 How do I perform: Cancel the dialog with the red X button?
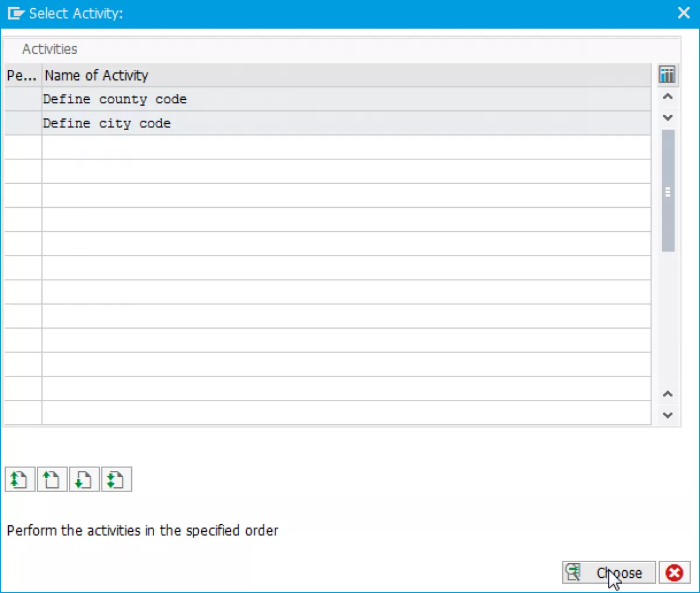click(674, 573)
